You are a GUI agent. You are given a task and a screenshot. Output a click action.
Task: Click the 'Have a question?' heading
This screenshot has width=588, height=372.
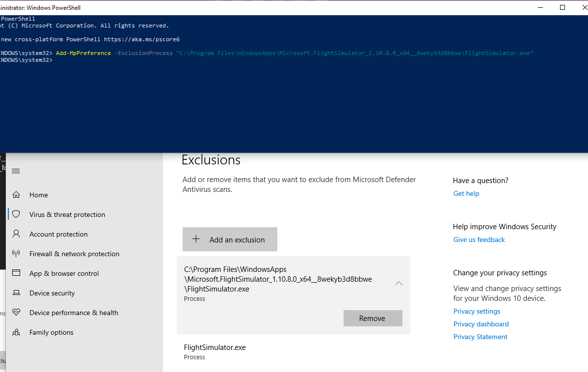481,181
